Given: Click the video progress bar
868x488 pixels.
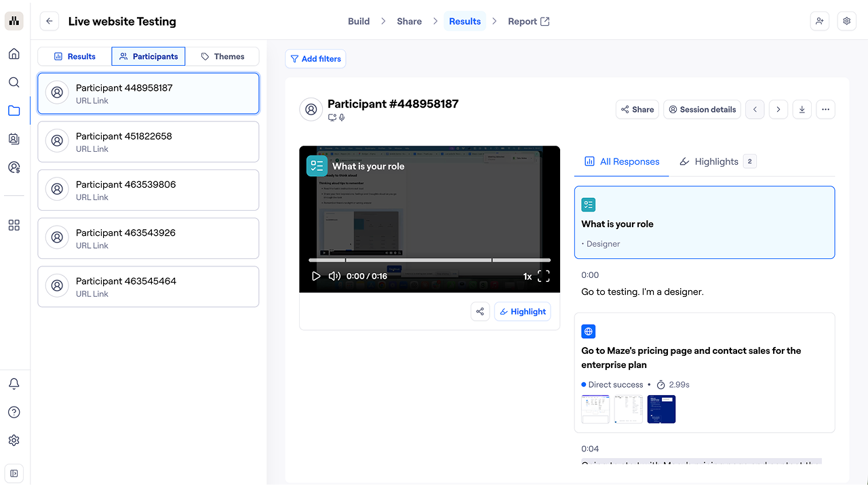Looking at the screenshot, I should (x=429, y=260).
